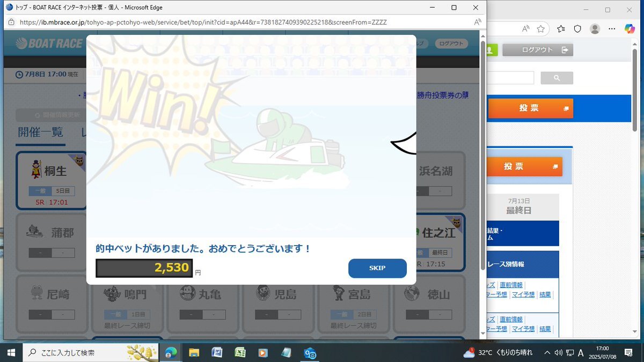644x362 pixels.
Task: Click the 尼崎 frog mascot icon
Action: pyautogui.click(x=37, y=293)
